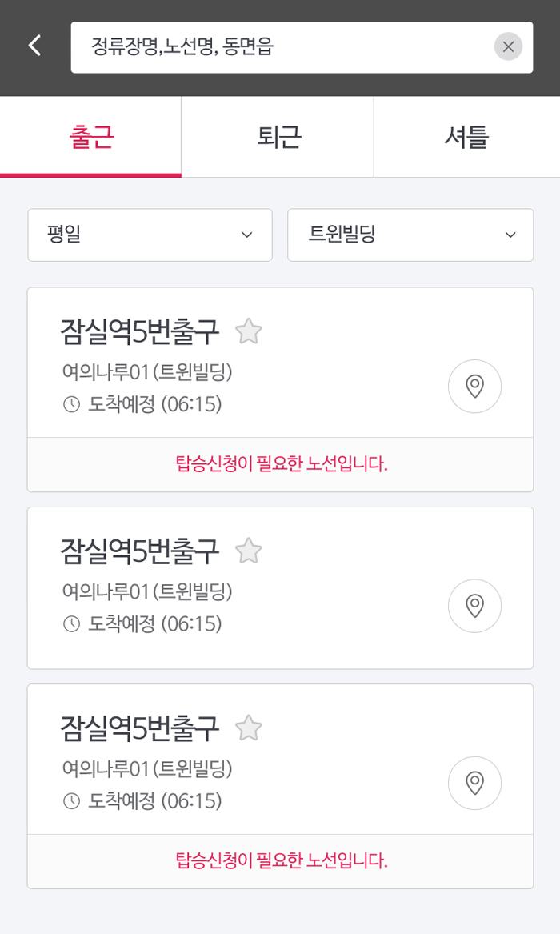Open the 셔틀 tab
Viewport: 560px width, 934px height.
click(x=466, y=137)
